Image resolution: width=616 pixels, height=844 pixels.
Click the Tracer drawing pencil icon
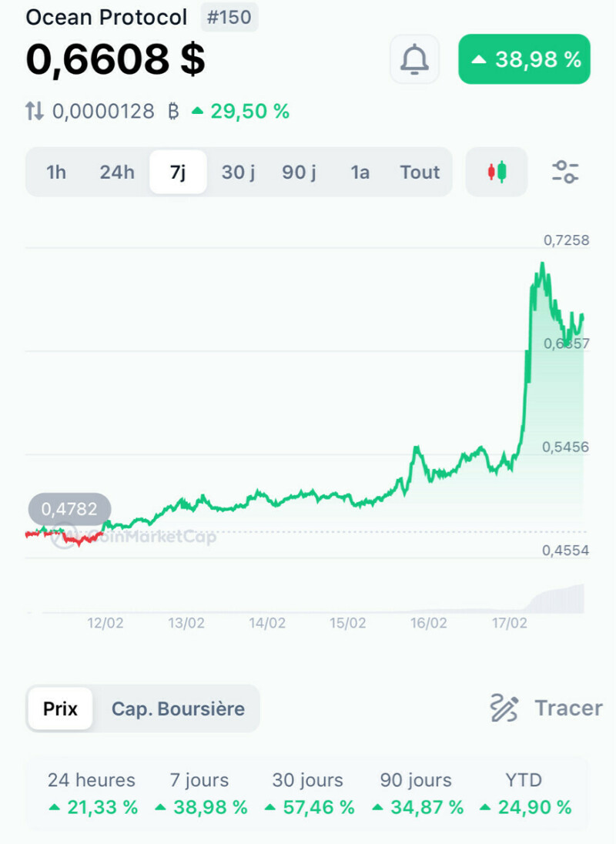[504, 708]
